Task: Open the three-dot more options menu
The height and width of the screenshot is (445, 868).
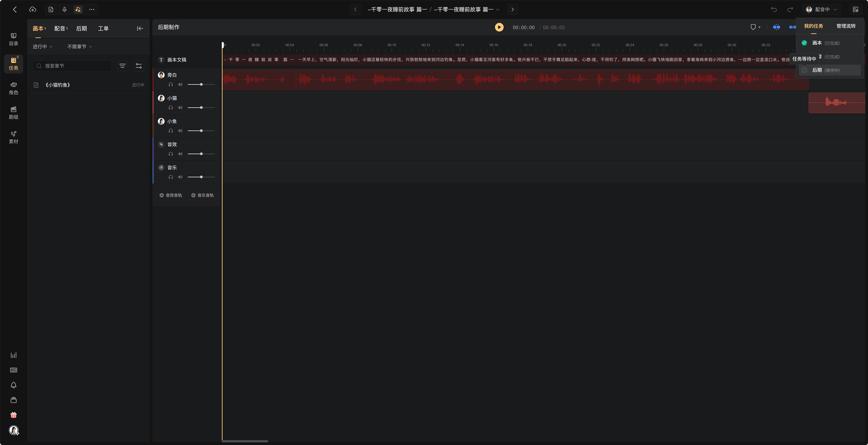Action: coord(92,9)
